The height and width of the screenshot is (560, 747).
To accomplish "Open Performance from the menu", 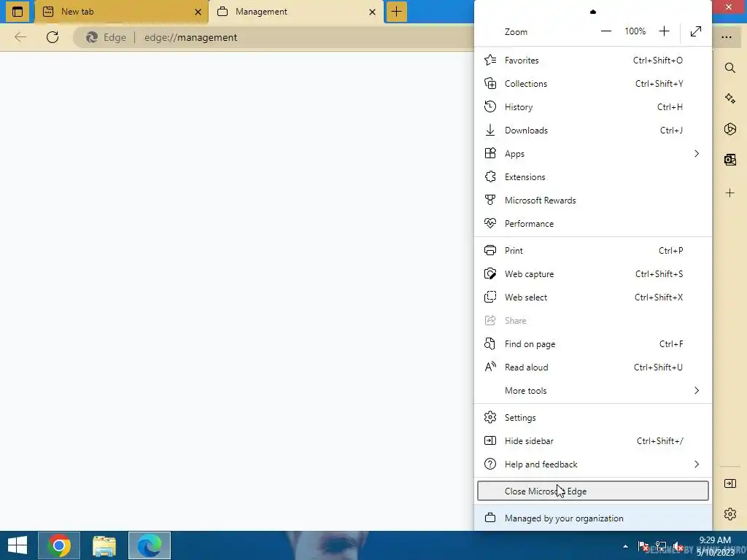I will pyautogui.click(x=592, y=224).
